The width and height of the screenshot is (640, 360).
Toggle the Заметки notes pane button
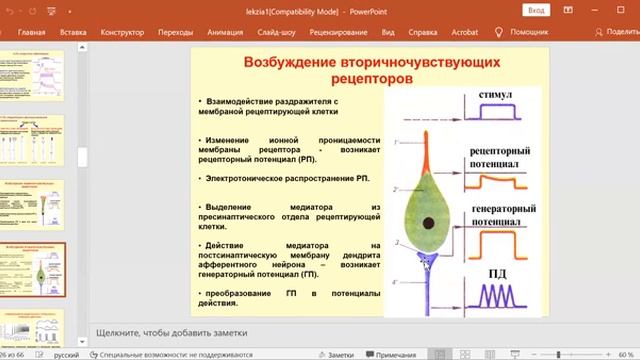(336, 355)
